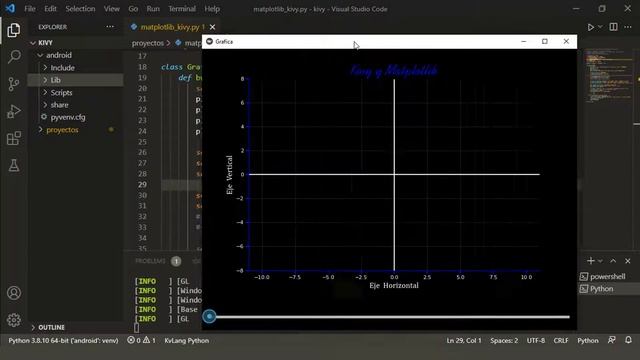
Task: Switch to the PROBLEMS panel tab
Action: 150,261
